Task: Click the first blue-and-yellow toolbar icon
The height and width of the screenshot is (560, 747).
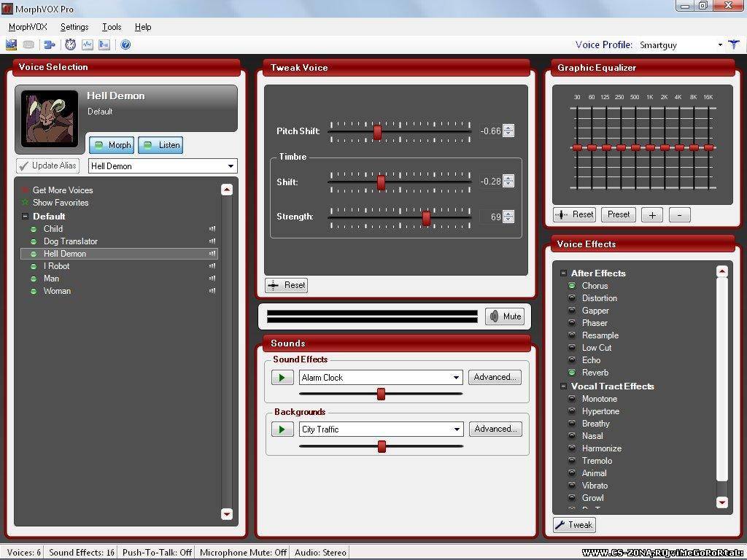Action: click(11, 44)
